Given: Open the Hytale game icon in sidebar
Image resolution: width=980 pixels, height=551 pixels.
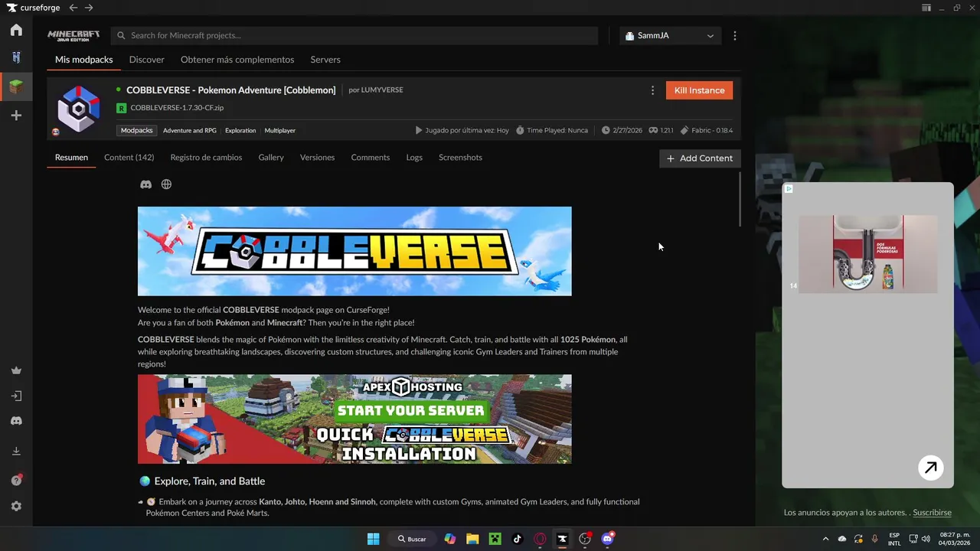Looking at the screenshot, I should (x=16, y=57).
